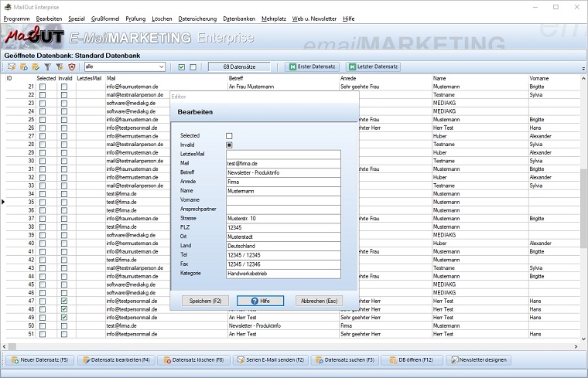Click the uncheck-all empty box toolbar icon
Screen dimensions: 588x378
pyautogui.click(x=193, y=67)
